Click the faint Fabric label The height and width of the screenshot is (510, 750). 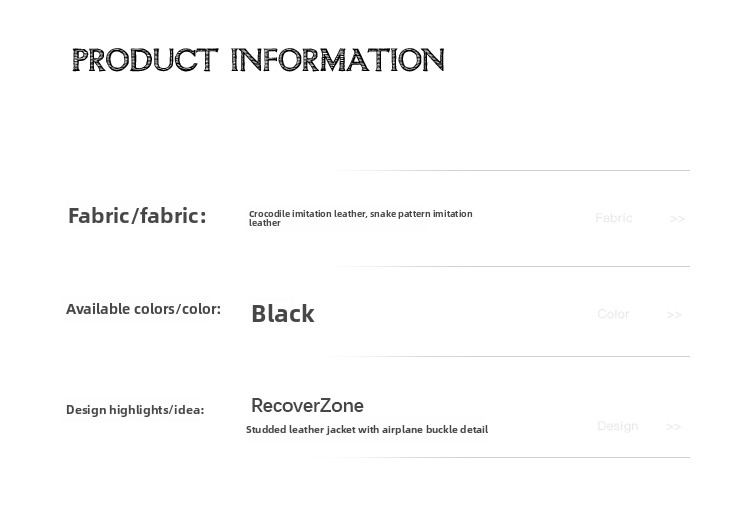[613, 218]
